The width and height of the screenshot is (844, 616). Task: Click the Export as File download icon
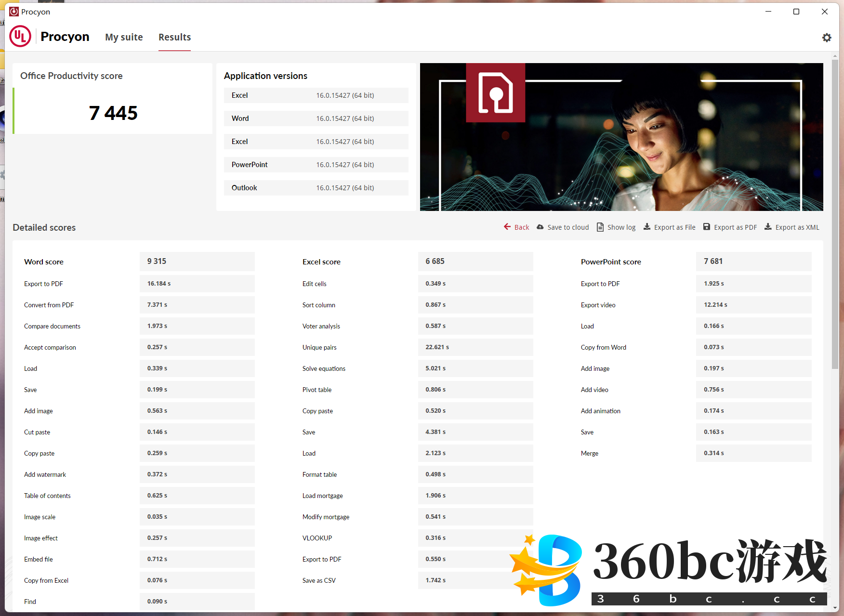(647, 227)
